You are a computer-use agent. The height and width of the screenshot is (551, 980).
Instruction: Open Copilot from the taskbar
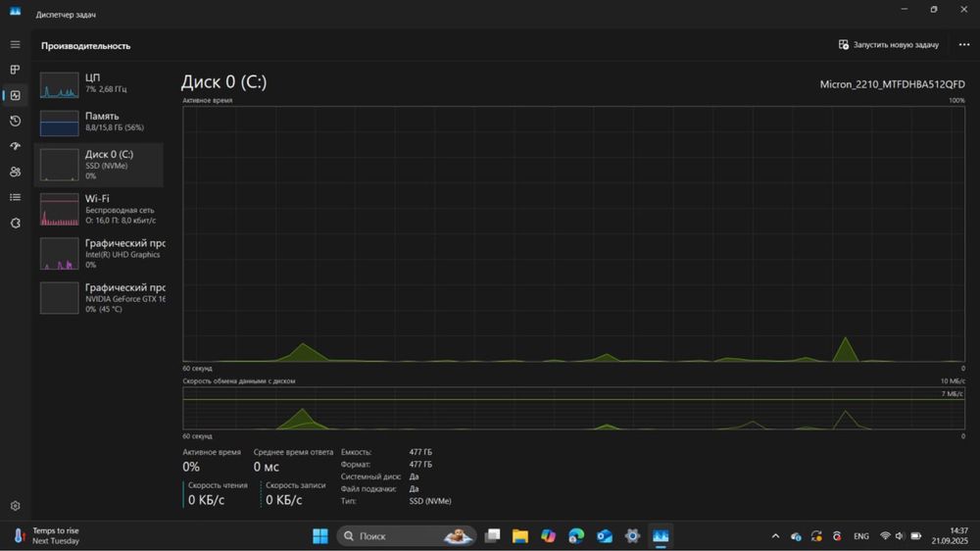(x=548, y=536)
